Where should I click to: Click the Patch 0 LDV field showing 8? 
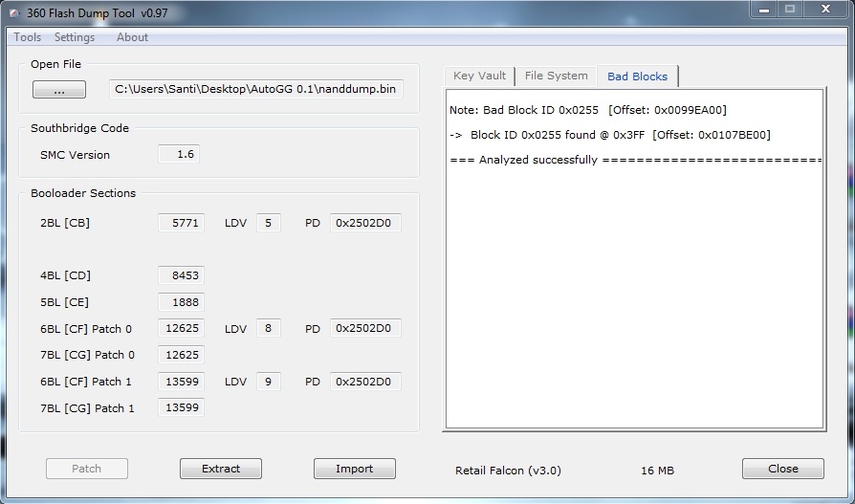269,328
